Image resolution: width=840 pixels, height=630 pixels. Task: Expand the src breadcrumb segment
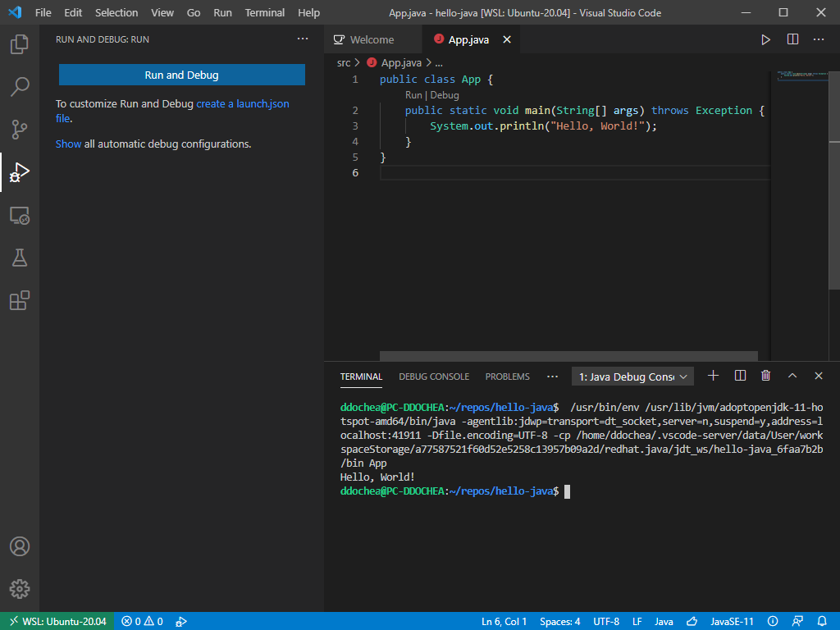coord(344,62)
